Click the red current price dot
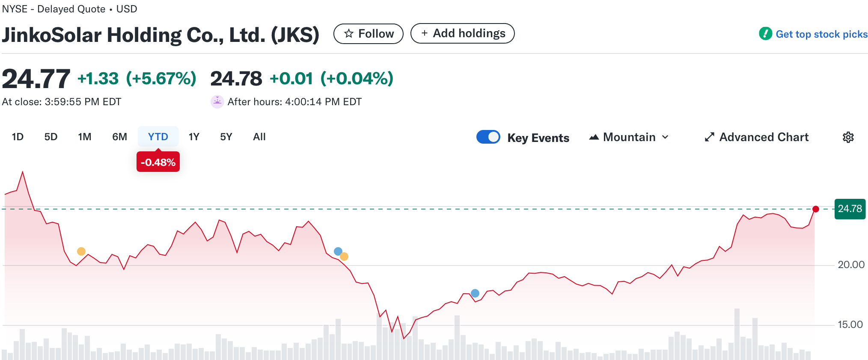The image size is (868, 360). point(816,209)
